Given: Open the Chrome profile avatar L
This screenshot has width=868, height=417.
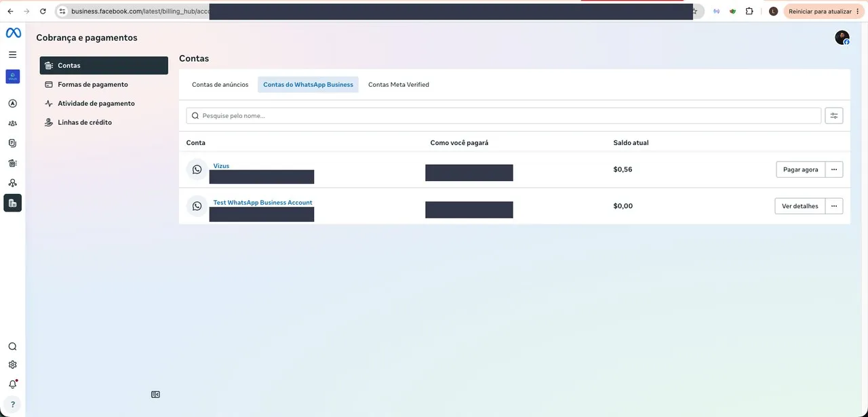Looking at the screenshot, I should tap(773, 12).
